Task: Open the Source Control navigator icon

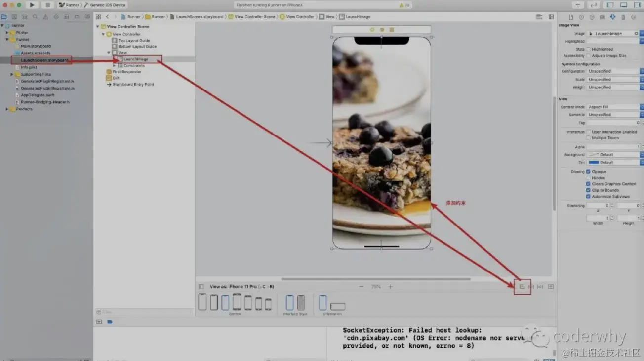Action: click(x=14, y=17)
